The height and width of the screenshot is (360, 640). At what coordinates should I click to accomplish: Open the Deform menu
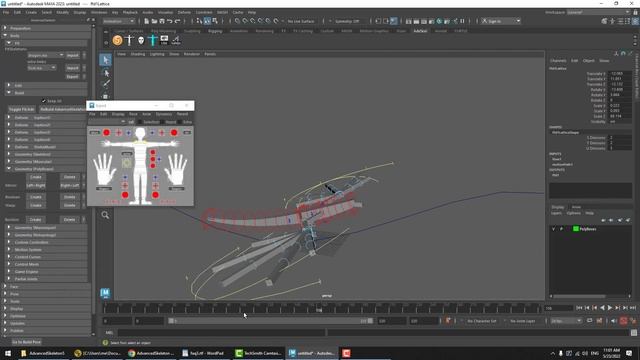(184, 12)
